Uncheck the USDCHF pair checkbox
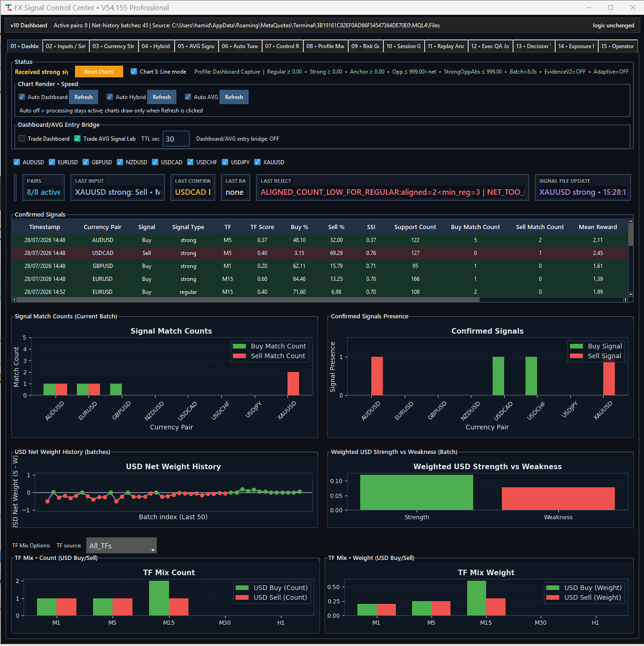The width and height of the screenshot is (644, 646). click(x=190, y=162)
